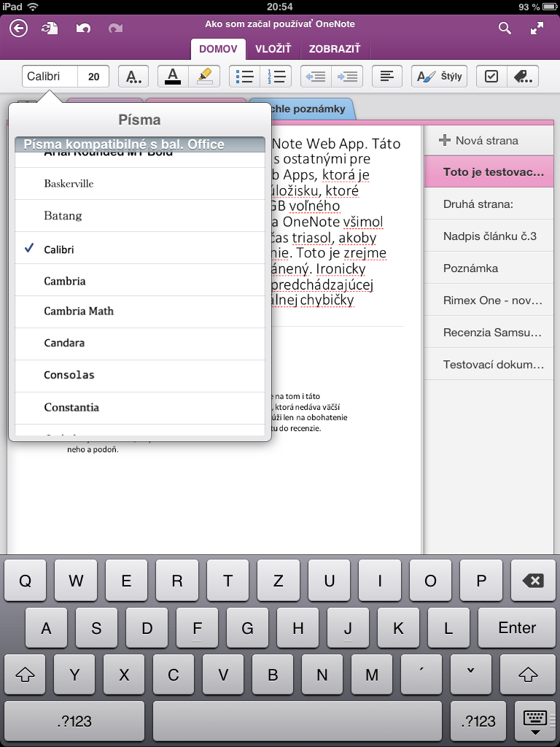Screen dimensions: 560x747
Task: Open the Calibri font name dropdown
Action: click(x=50, y=76)
